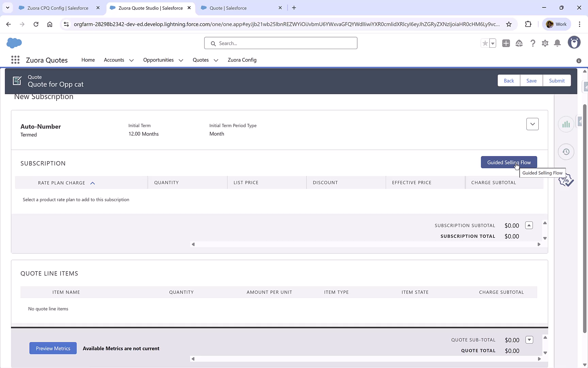The width and height of the screenshot is (588, 368).
Task: Expand the favorites list dropdown arrow
Action: (x=492, y=43)
